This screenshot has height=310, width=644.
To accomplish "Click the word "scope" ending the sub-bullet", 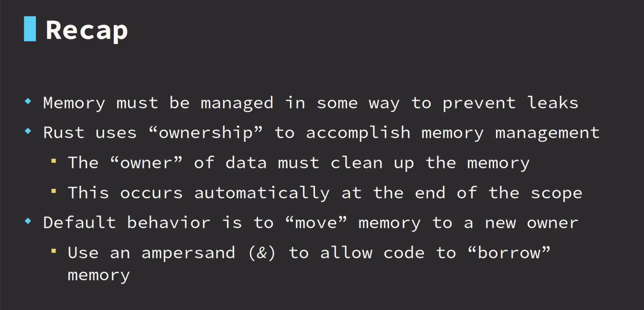I will tap(556, 193).
